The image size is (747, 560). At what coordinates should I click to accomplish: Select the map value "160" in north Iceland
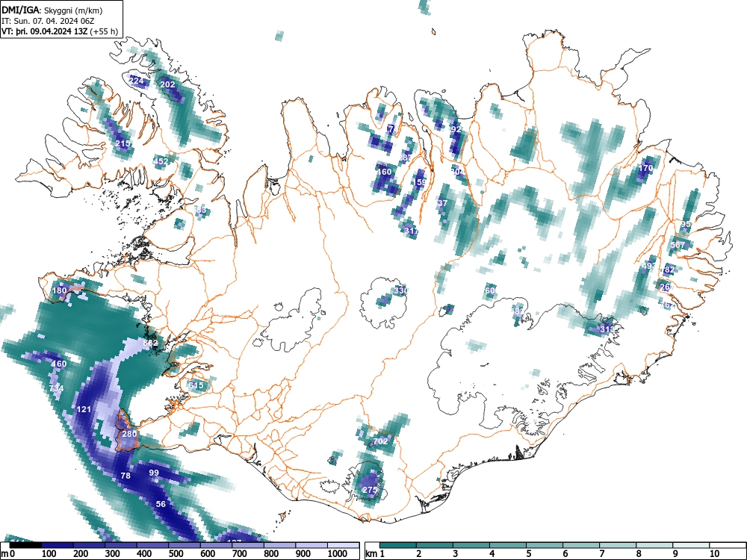click(x=384, y=172)
